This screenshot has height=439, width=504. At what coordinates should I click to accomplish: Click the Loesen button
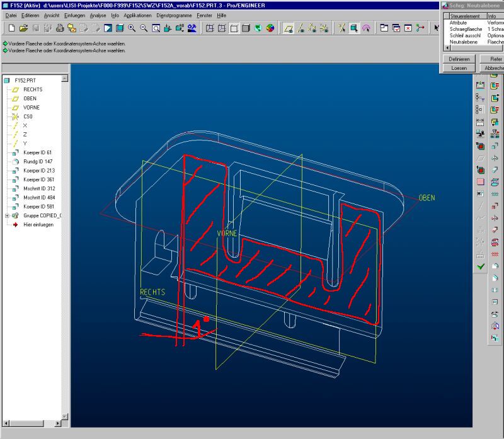[x=459, y=68]
